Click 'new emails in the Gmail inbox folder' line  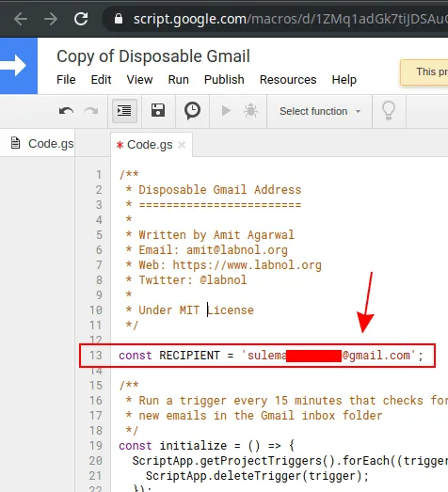click(x=261, y=416)
